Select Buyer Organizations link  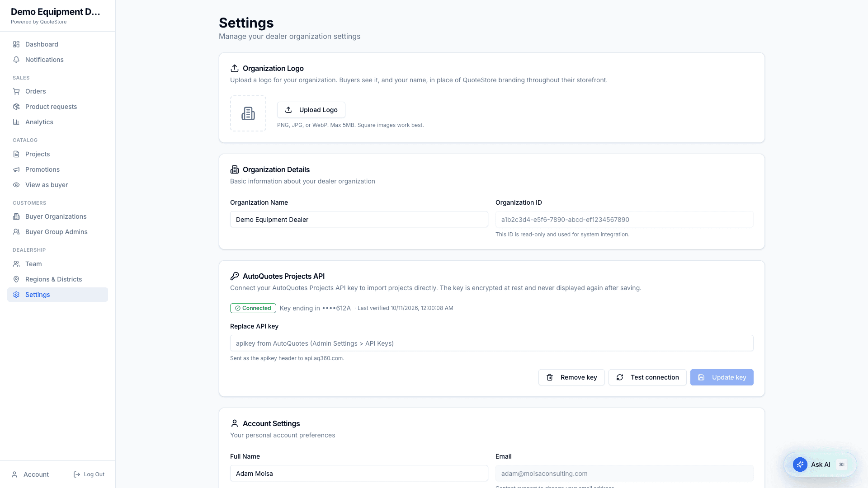pos(57,216)
